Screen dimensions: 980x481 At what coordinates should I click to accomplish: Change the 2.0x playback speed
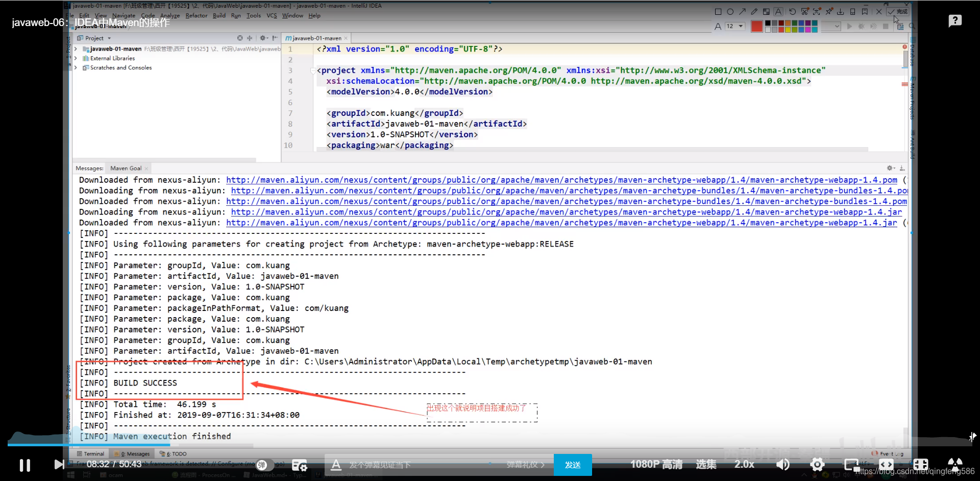pyautogui.click(x=744, y=464)
